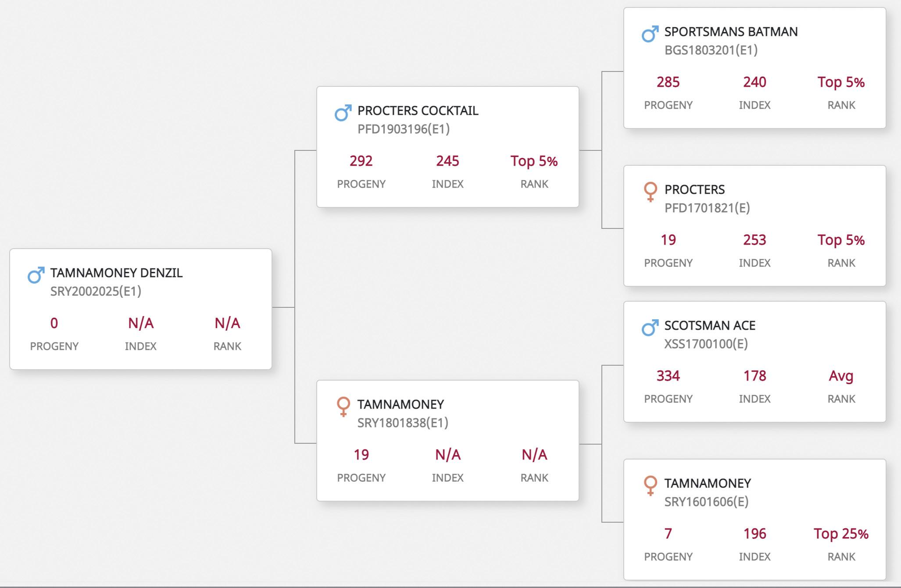Click the male icon beside SPORTSMANS BATMAN
Image resolution: width=901 pixels, height=588 pixels.
[650, 34]
